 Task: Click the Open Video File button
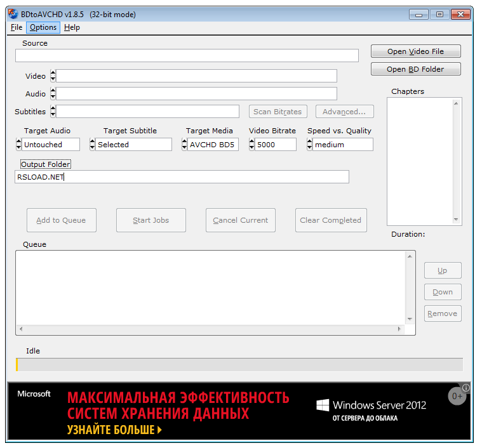(415, 51)
